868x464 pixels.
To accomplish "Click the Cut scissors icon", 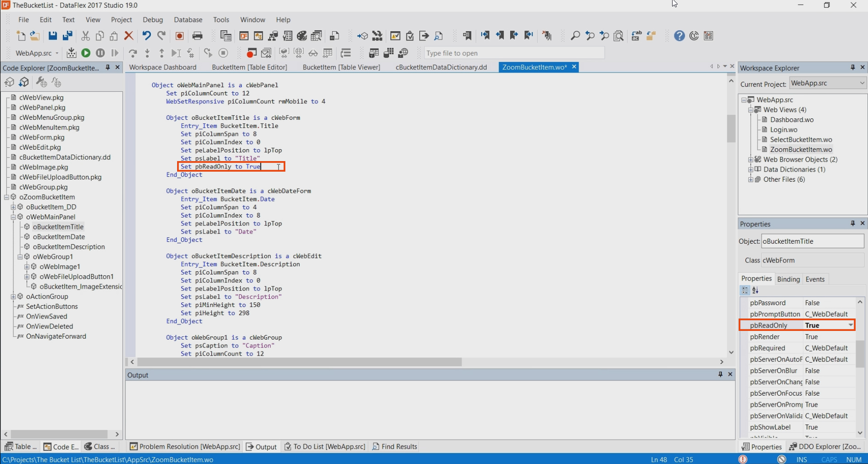I will click(85, 36).
